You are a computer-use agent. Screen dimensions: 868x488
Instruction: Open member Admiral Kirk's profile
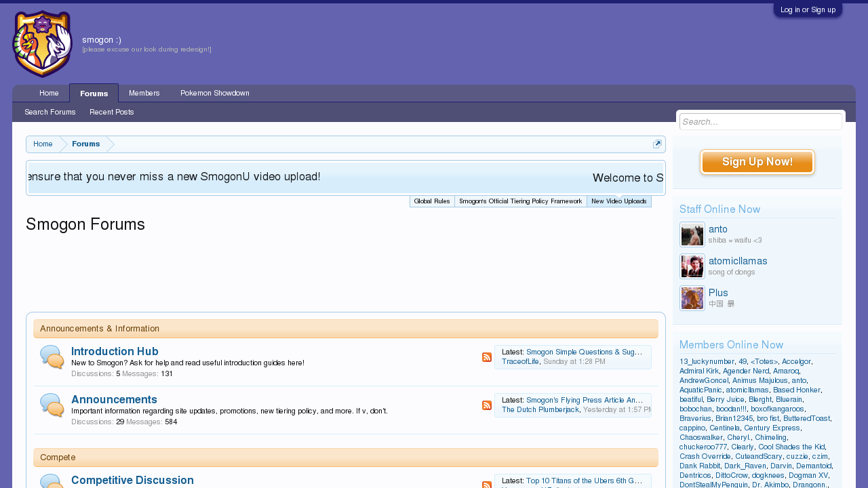698,371
